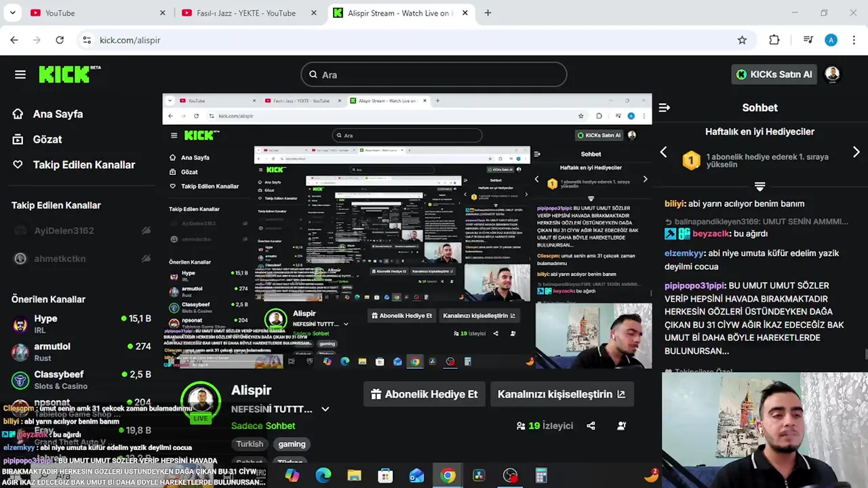
Task: Open the recommended channel Classybeef
Action: click(81, 380)
